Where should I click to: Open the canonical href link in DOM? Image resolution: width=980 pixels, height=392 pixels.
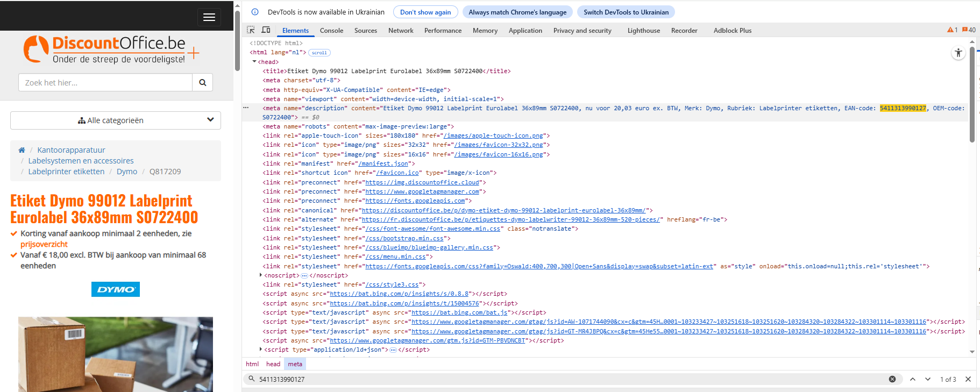(503, 210)
